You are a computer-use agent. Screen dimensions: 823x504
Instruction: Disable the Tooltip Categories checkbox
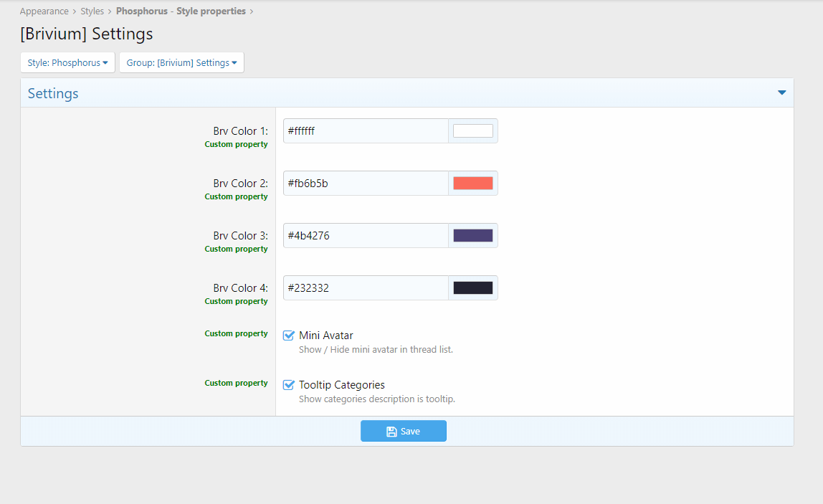289,385
